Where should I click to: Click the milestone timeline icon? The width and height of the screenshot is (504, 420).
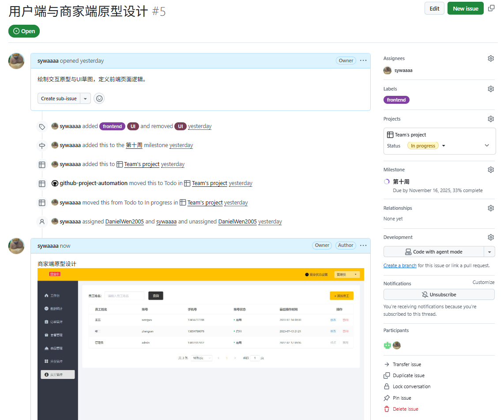tap(42, 146)
